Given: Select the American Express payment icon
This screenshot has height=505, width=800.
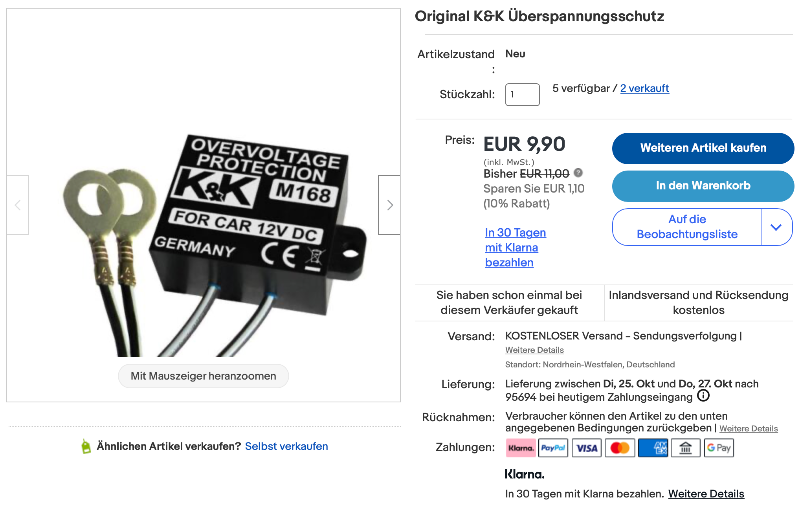Looking at the screenshot, I should tap(653, 448).
